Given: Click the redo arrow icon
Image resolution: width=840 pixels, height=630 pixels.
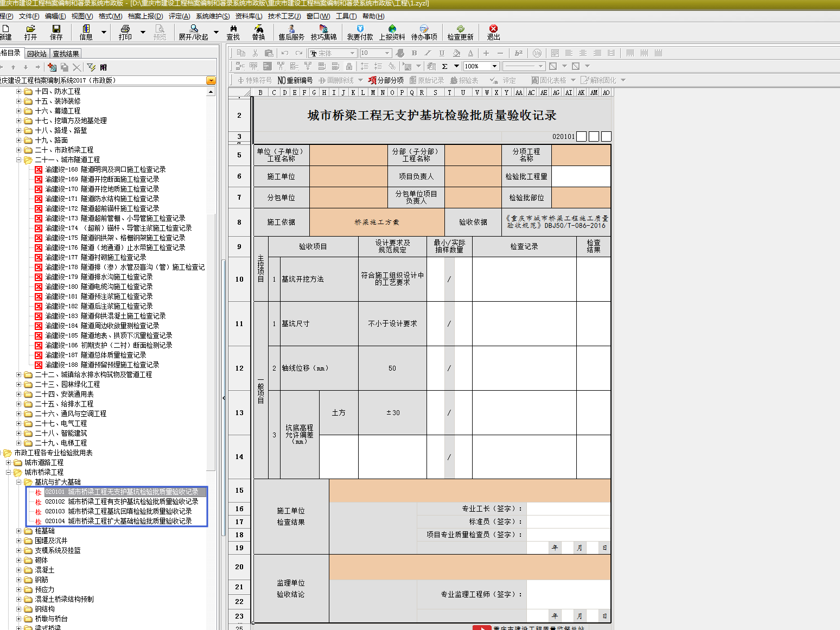Looking at the screenshot, I should tap(299, 53).
